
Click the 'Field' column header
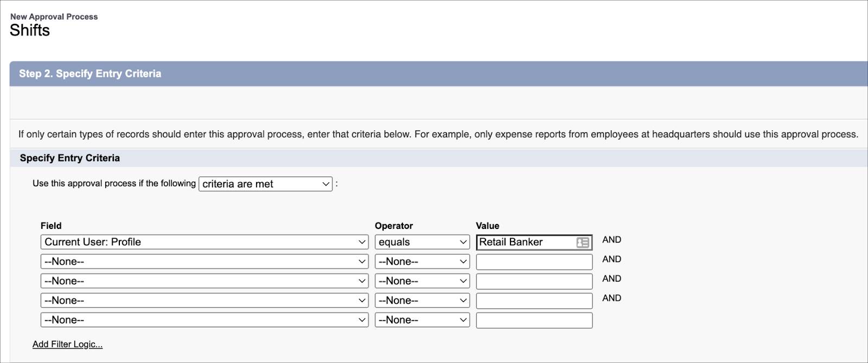(51, 226)
